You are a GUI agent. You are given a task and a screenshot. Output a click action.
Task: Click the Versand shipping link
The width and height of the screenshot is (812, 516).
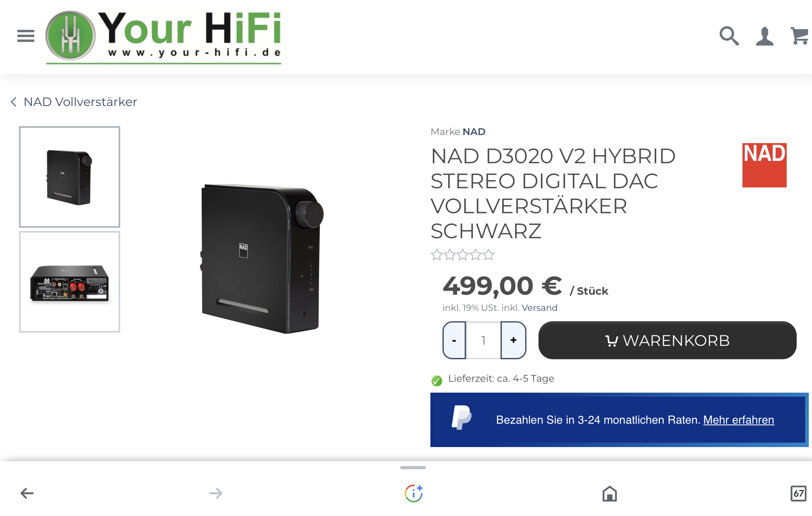pos(539,308)
